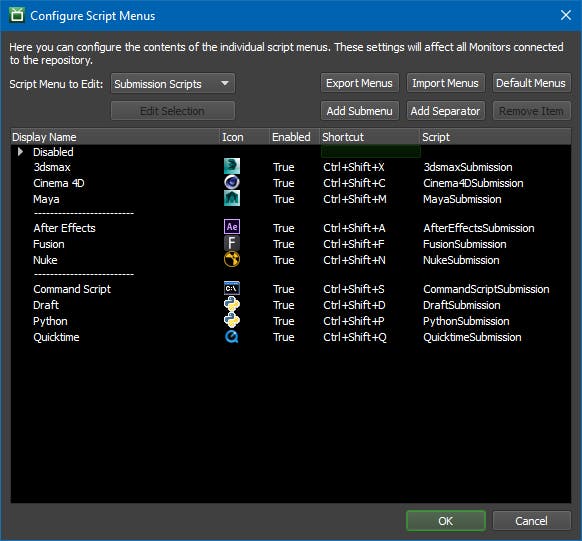Click the After Effects Ae icon
Image resolution: width=582 pixels, height=541 pixels.
click(232, 227)
